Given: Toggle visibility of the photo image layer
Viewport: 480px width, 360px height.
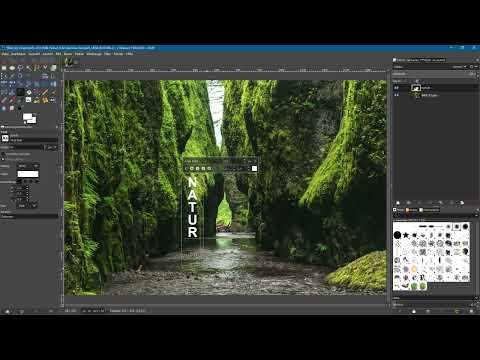Looking at the screenshot, I should point(396,95).
